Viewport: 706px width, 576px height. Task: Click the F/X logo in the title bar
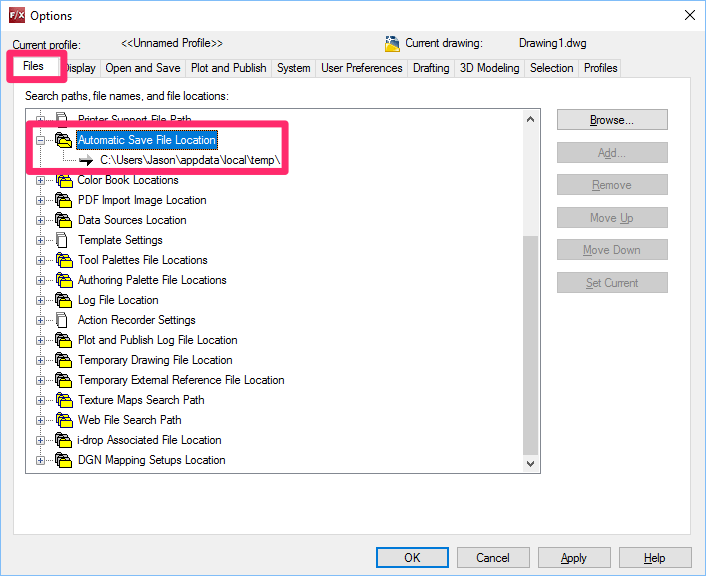(17, 15)
